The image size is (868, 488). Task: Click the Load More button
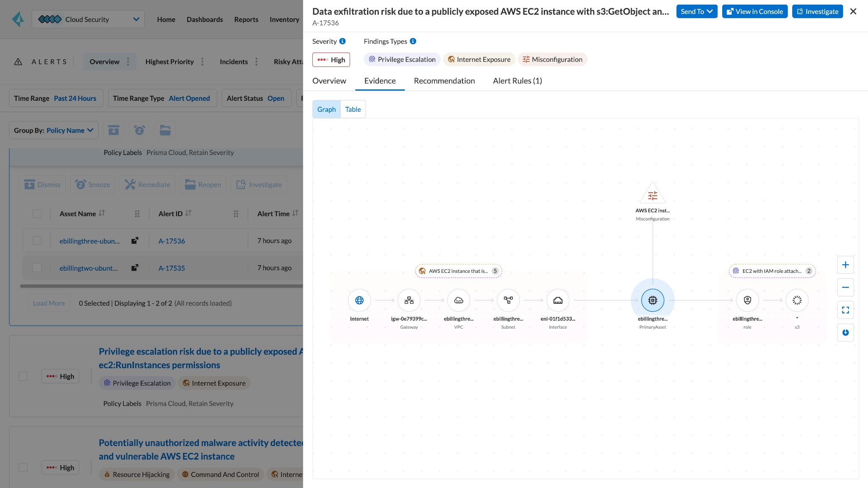pos(49,303)
